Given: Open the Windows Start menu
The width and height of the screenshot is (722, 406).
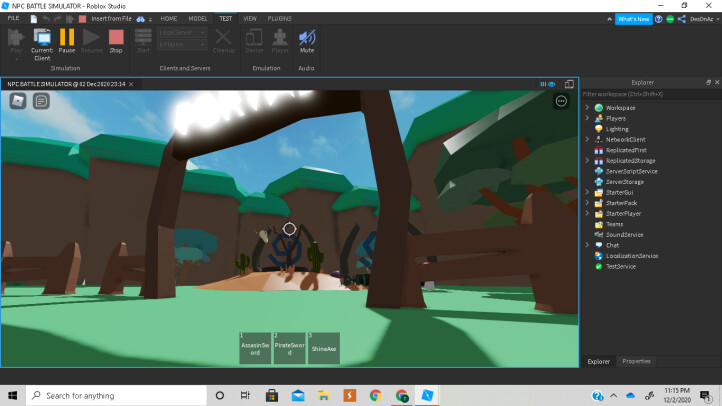Looking at the screenshot, I should coord(12,395).
